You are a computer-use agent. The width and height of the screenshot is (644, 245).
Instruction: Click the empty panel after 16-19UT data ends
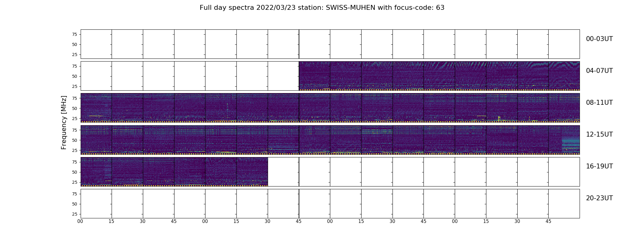[283, 171]
